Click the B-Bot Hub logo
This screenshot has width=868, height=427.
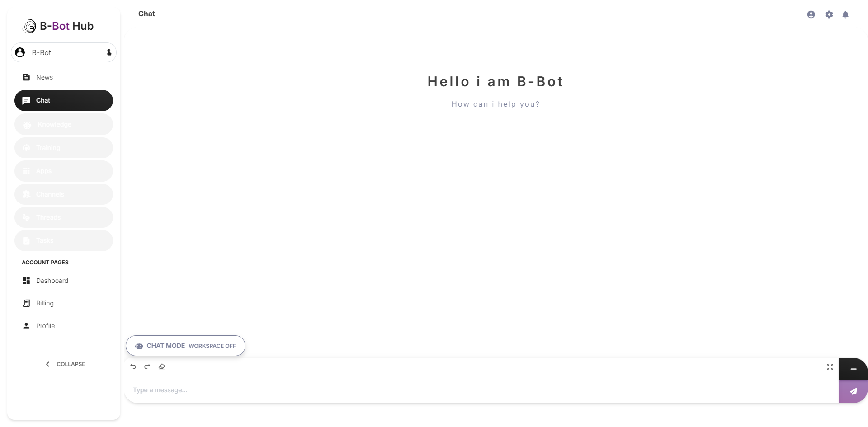coord(58,26)
